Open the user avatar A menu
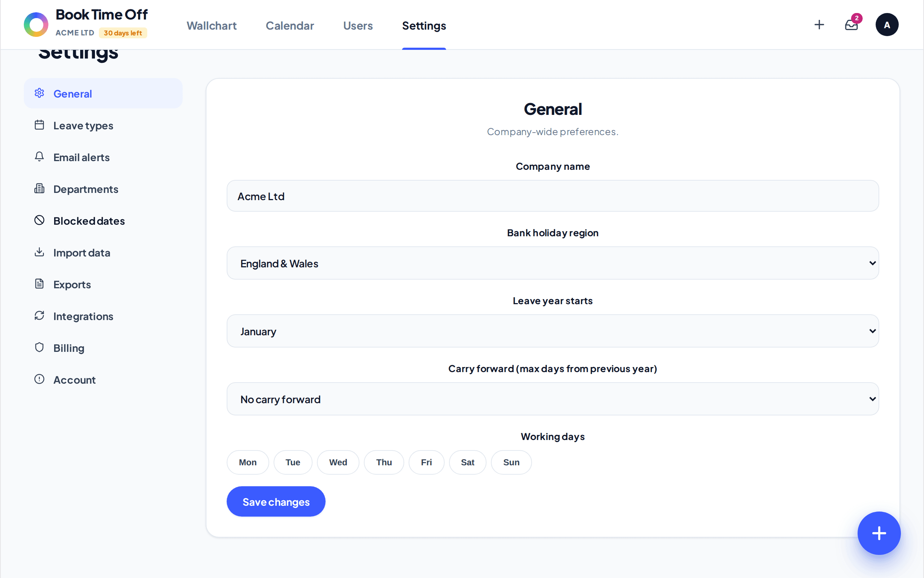Image resolution: width=924 pixels, height=578 pixels. (x=886, y=25)
